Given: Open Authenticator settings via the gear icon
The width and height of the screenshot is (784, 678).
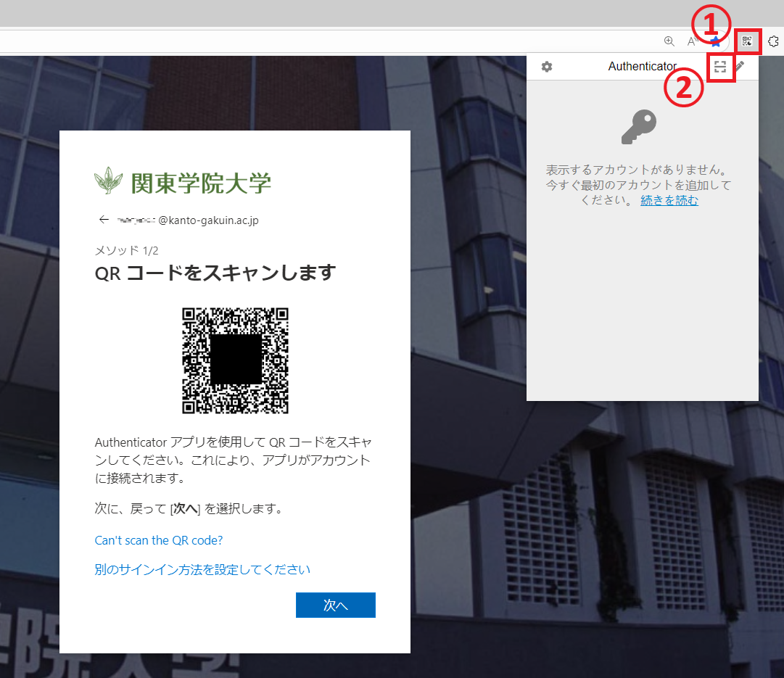Looking at the screenshot, I should pyautogui.click(x=547, y=67).
